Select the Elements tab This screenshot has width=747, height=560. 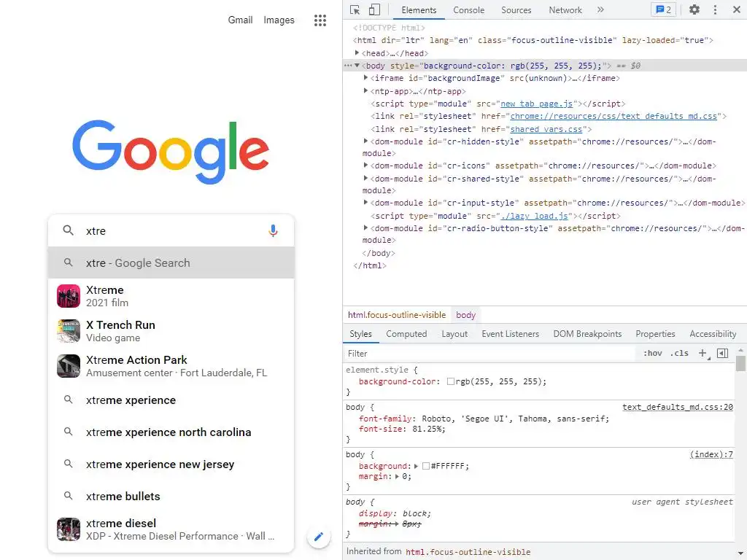418,10
